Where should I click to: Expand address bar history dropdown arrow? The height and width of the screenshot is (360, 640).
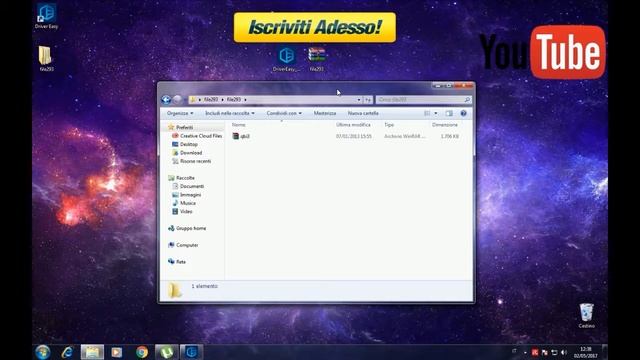tap(359, 100)
